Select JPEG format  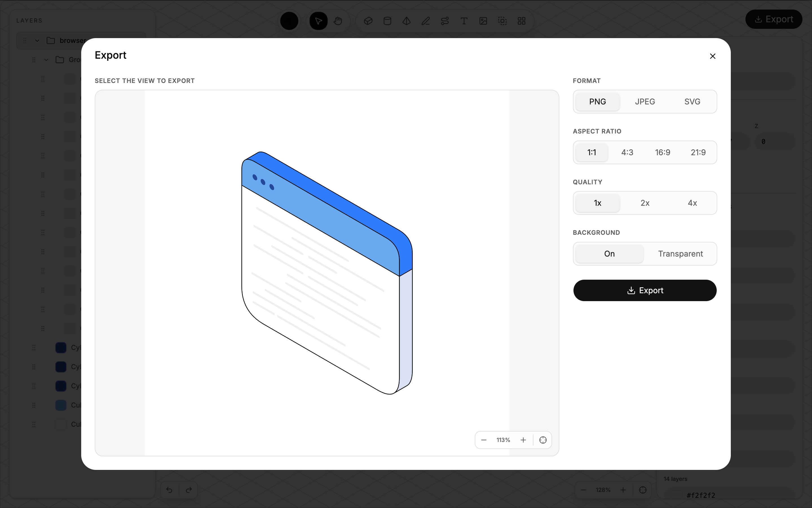(x=645, y=102)
